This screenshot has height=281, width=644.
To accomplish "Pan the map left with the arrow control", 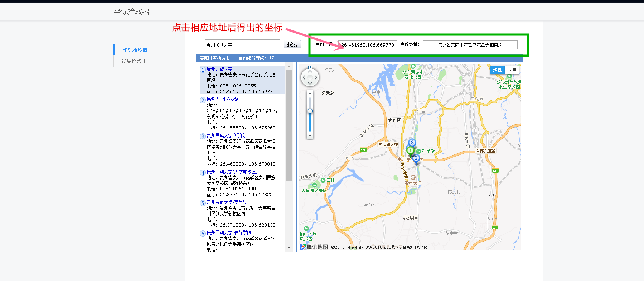I will click(304, 77).
